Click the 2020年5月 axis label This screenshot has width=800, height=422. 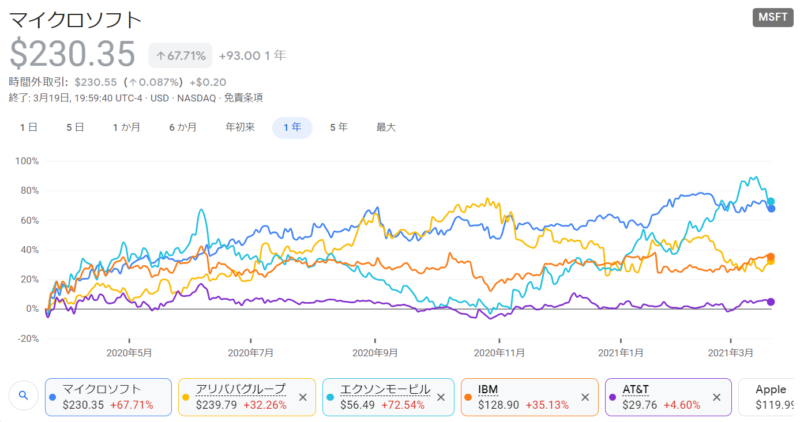(129, 353)
